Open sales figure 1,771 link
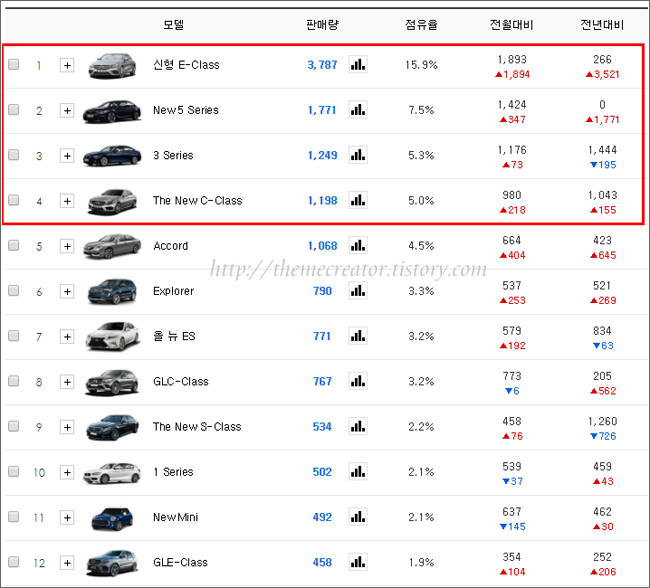Viewport: 650px width, 588px height. point(322,110)
